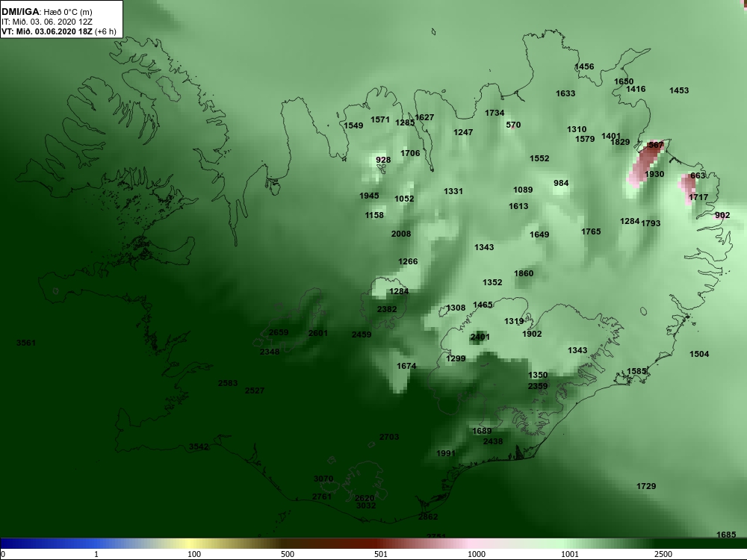747x560 pixels.
Task: Click the map value 1793
Action: 651,223
